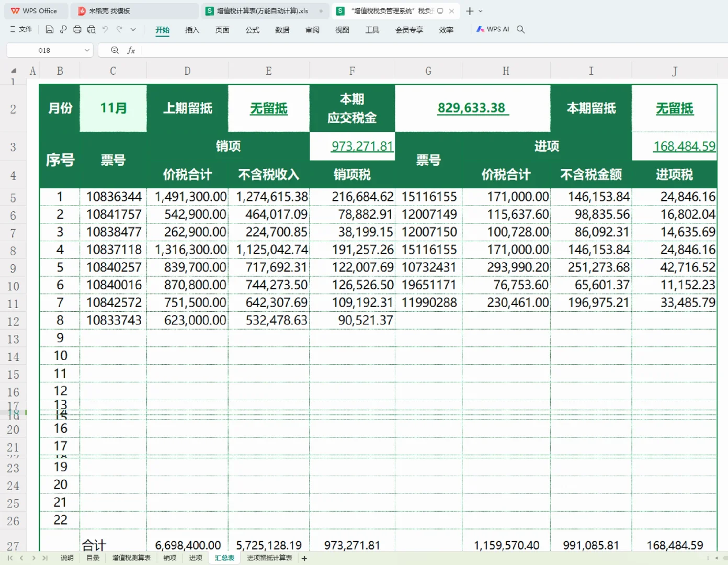Expand the Name Box dropdown
Screen dimensions: 728x565
tap(87, 50)
